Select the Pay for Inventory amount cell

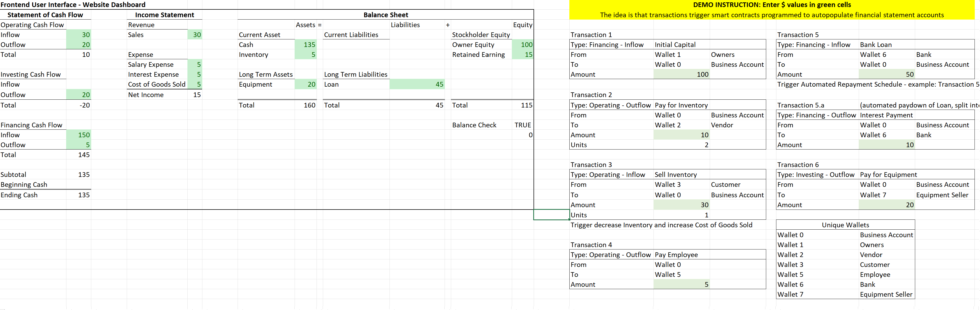tap(681, 135)
